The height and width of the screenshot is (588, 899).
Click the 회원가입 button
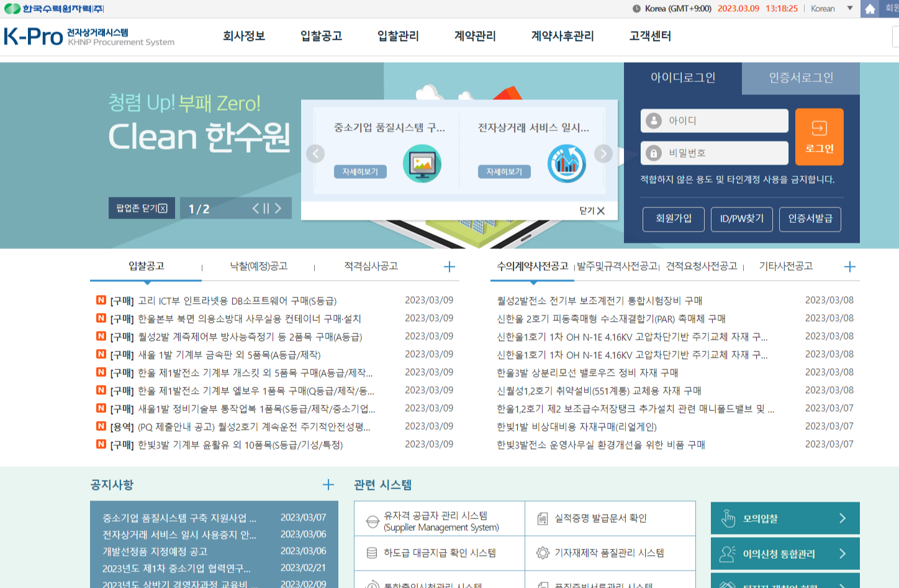tap(674, 219)
